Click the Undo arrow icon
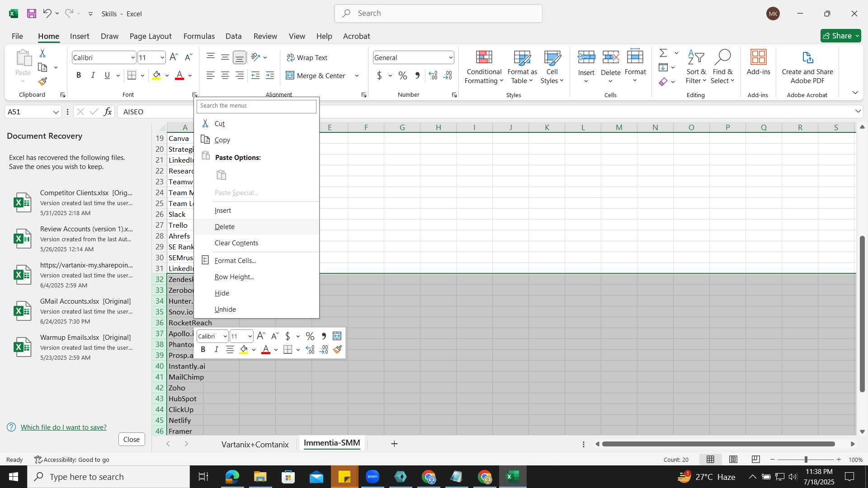The width and height of the screenshot is (868, 488). 47,14
